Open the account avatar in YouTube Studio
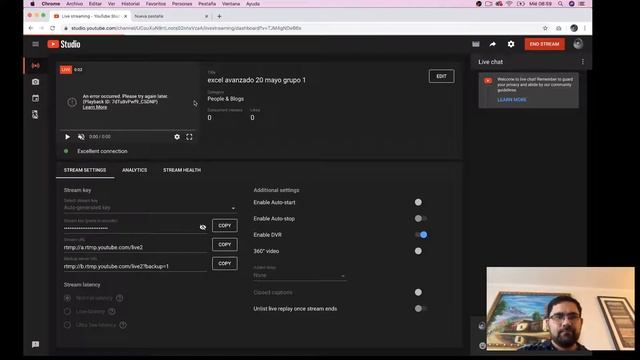The width and height of the screenshot is (640, 360). tap(578, 44)
